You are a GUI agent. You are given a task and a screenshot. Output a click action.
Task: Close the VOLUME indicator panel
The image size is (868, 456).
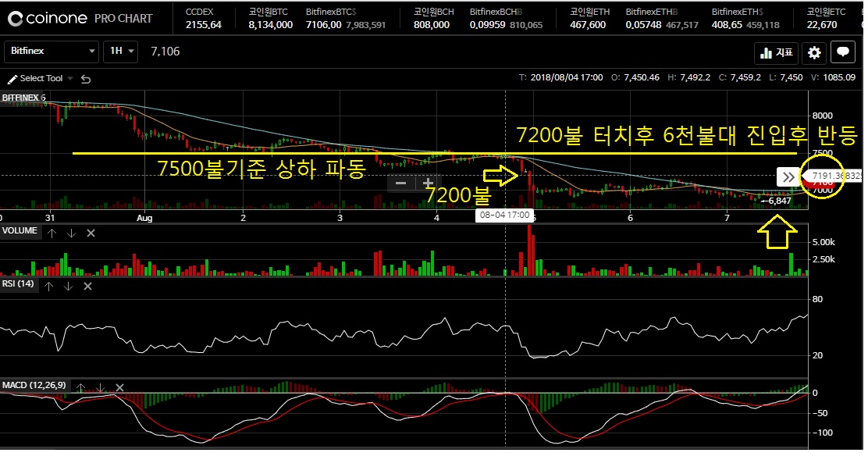[91, 233]
